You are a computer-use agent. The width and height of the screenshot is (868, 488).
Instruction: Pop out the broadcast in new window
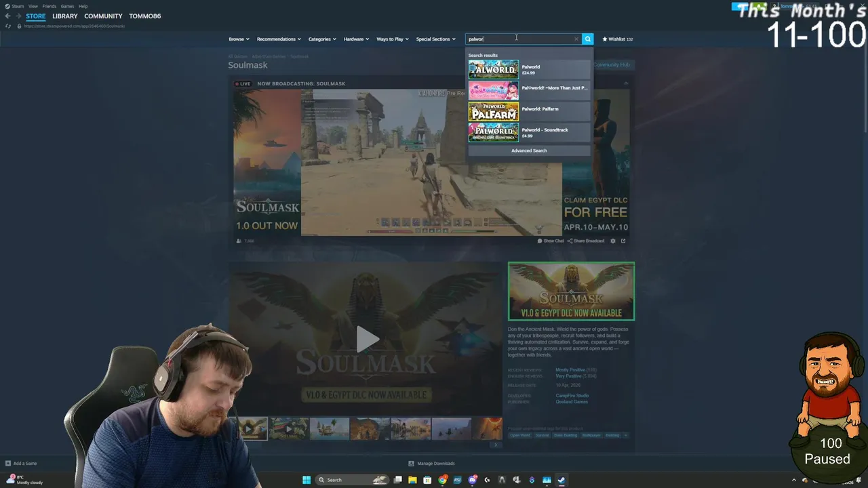pyautogui.click(x=623, y=241)
